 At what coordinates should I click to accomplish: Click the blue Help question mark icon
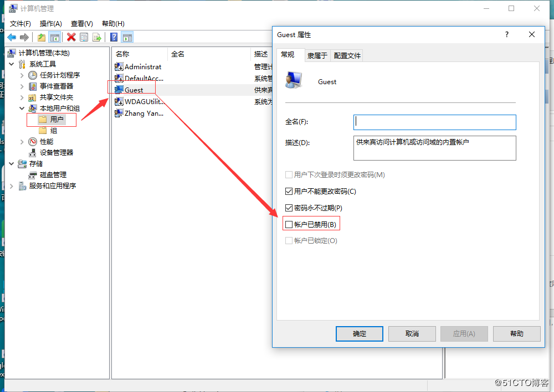point(114,37)
